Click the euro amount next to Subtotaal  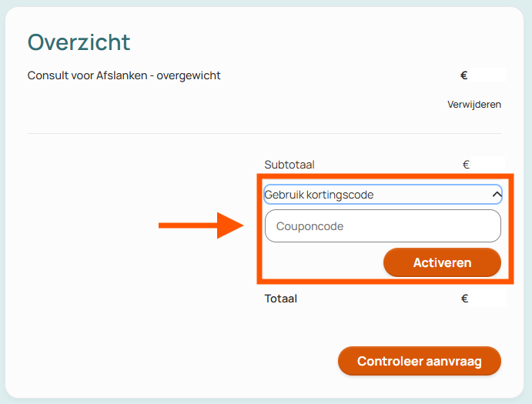(483, 165)
